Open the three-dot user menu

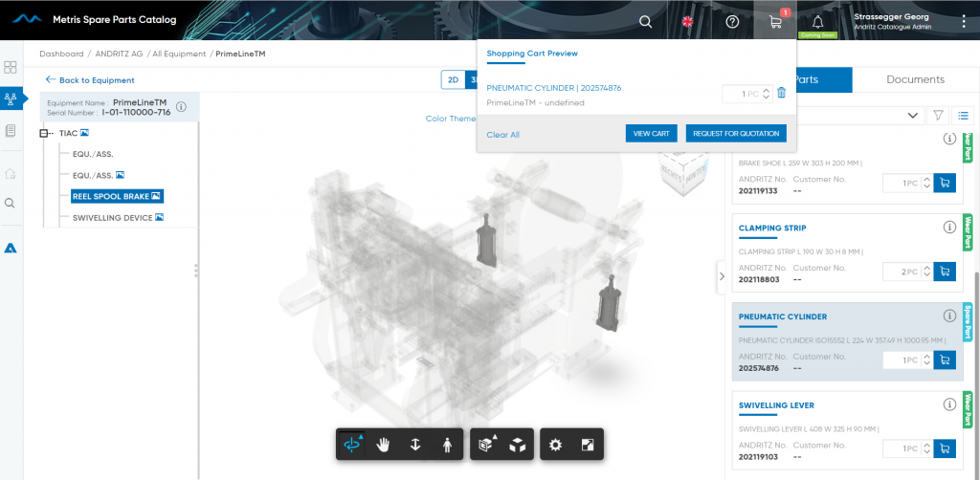(963, 22)
